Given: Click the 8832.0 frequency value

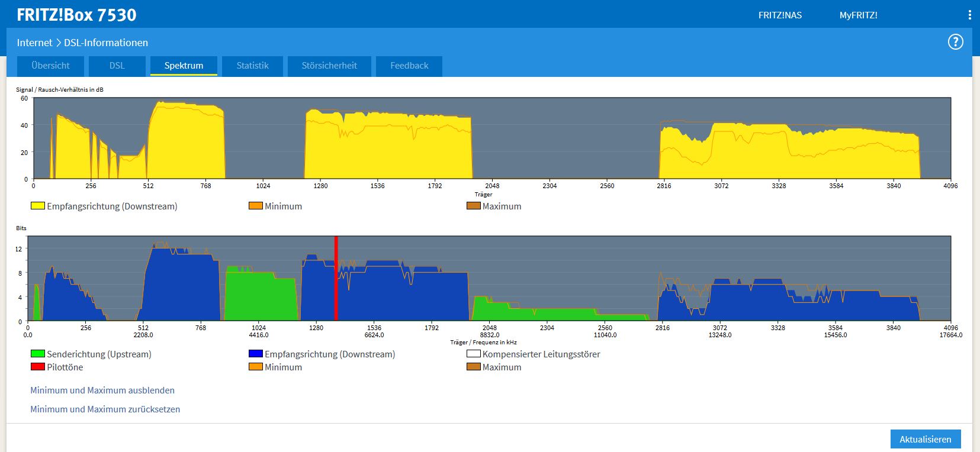Looking at the screenshot, I should coord(490,335).
